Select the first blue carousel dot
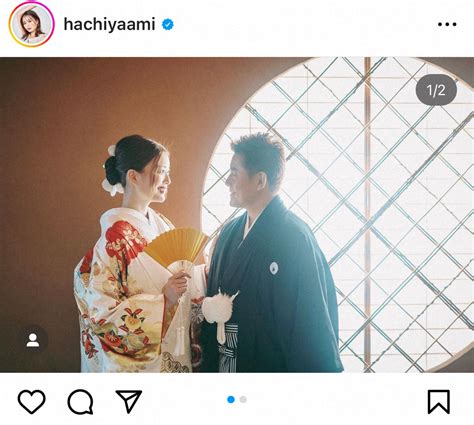The image size is (474, 425). tap(231, 399)
